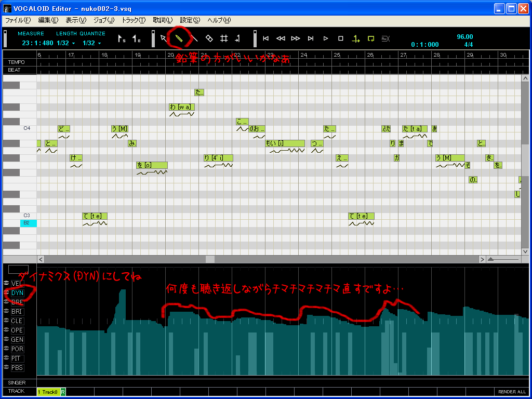Select the note わ [w a]
Screen dimensions: 532x399
182,107
